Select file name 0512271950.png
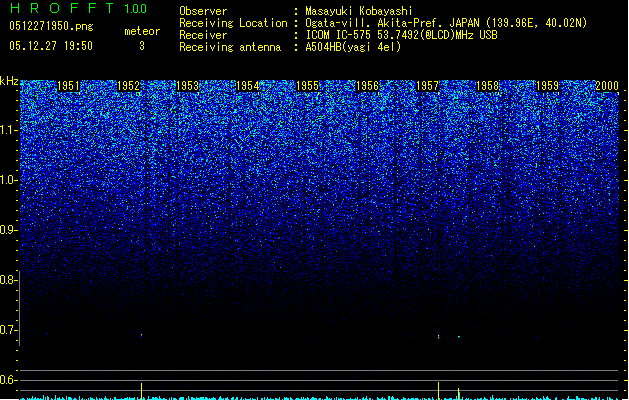Viewport: 629px width, 400px height. pyautogui.click(x=51, y=26)
